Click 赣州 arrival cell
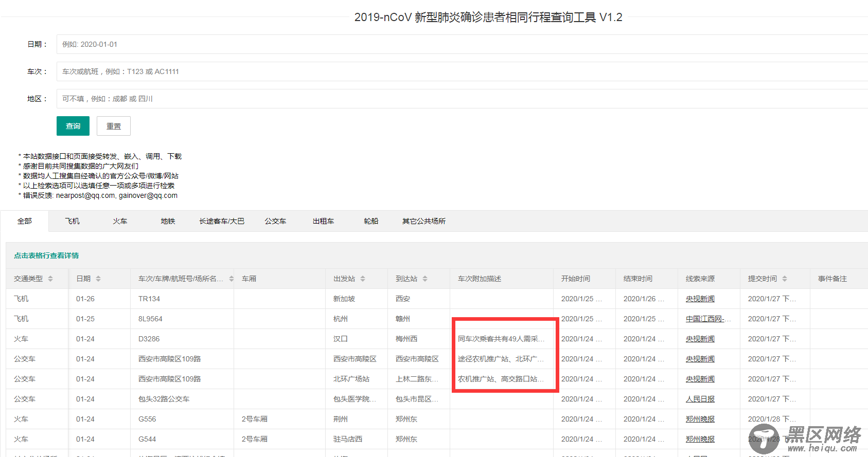The width and height of the screenshot is (868, 457). (419, 319)
